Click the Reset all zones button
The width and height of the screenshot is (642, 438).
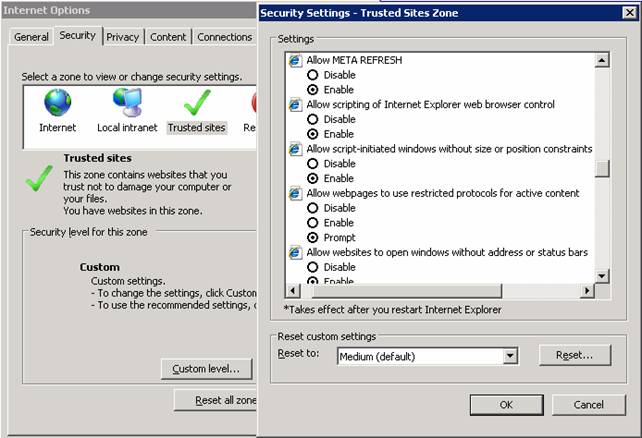click(x=215, y=400)
